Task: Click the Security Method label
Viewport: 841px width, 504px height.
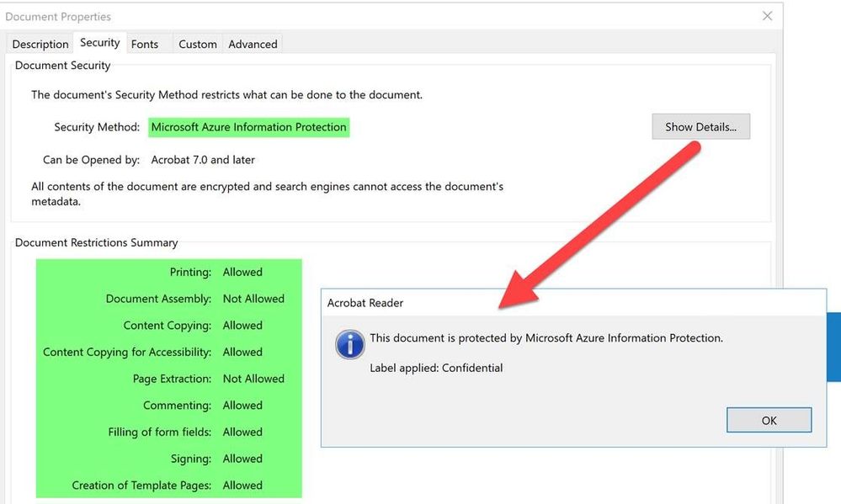Action: point(97,127)
